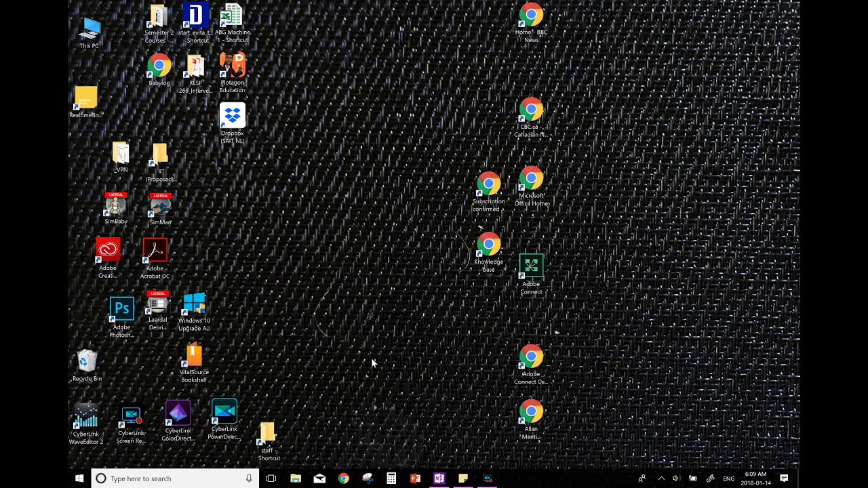Open CBC.ca Canadian News shortcut
This screenshot has height=488, width=868.
tap(531, 118)
